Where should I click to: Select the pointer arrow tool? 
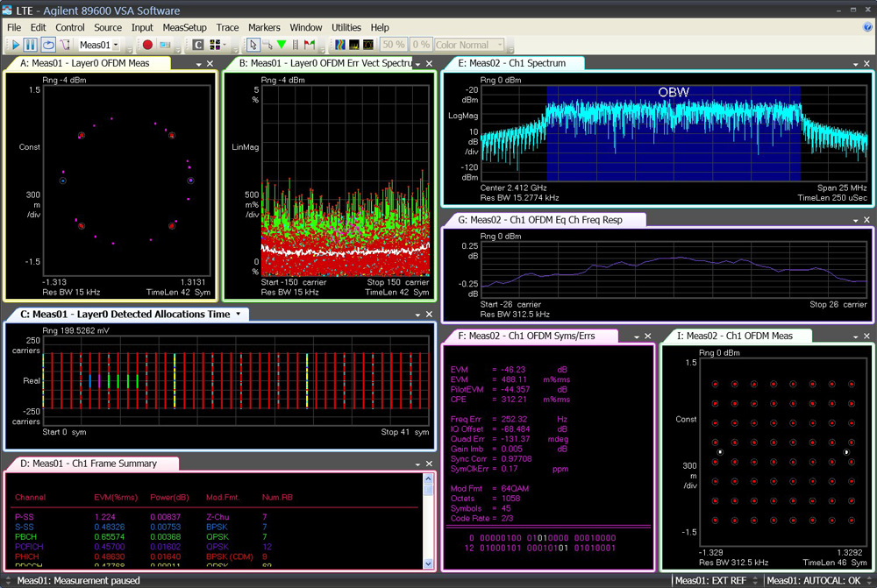point(253,45)
